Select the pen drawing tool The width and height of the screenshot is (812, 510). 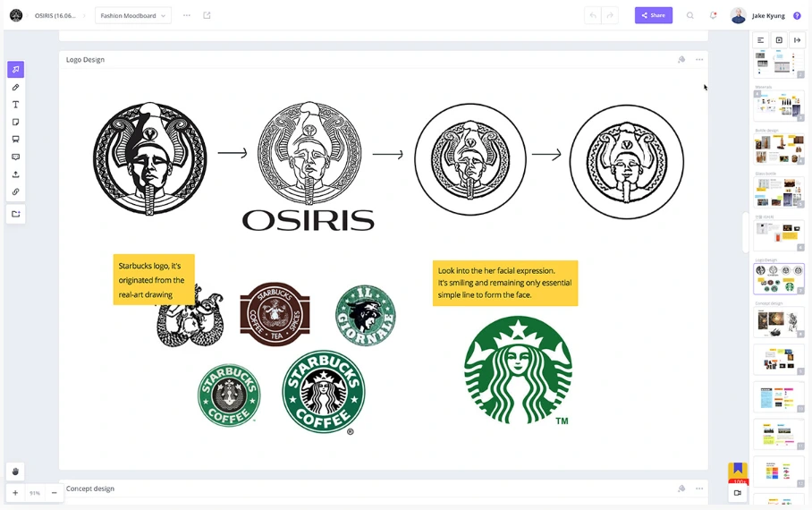click(15, 87)
